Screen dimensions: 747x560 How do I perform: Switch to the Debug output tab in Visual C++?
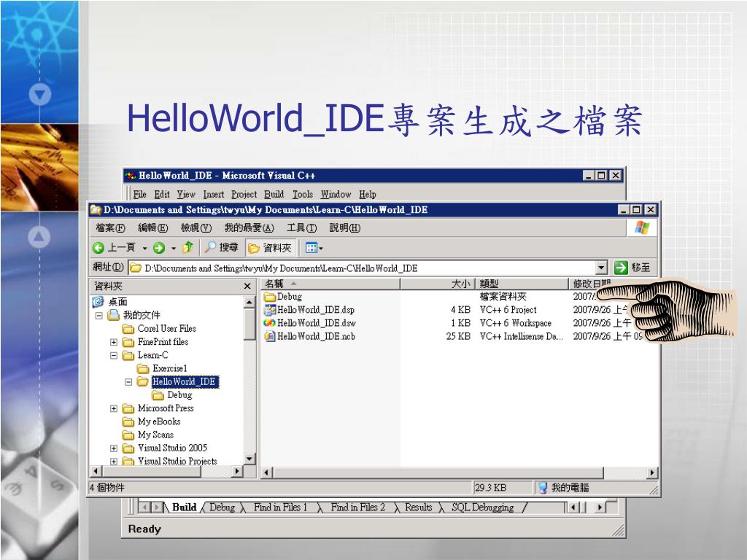[x=222, y=507]
